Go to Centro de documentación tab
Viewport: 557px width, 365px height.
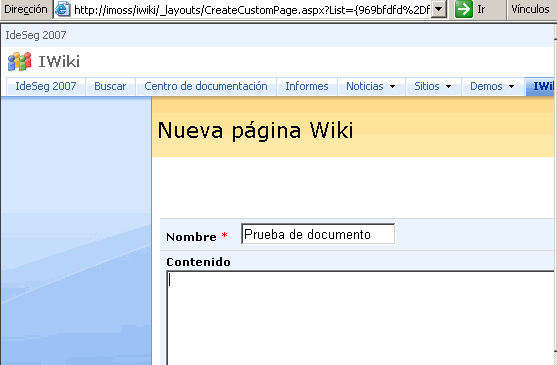[206, 86]
